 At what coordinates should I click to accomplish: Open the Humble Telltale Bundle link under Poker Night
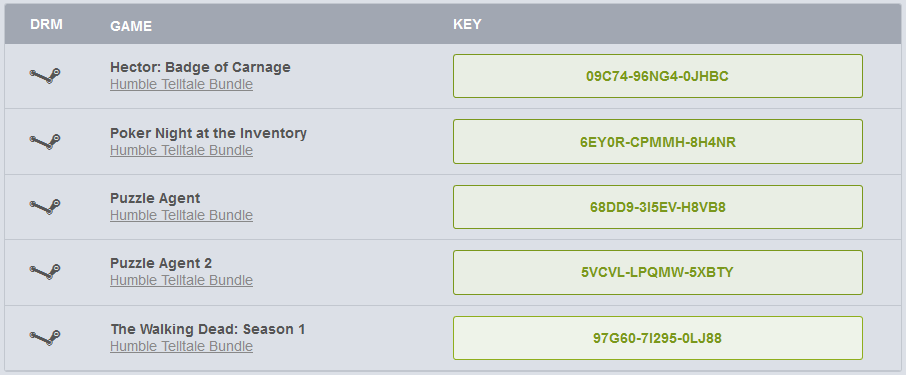[181, 150]
